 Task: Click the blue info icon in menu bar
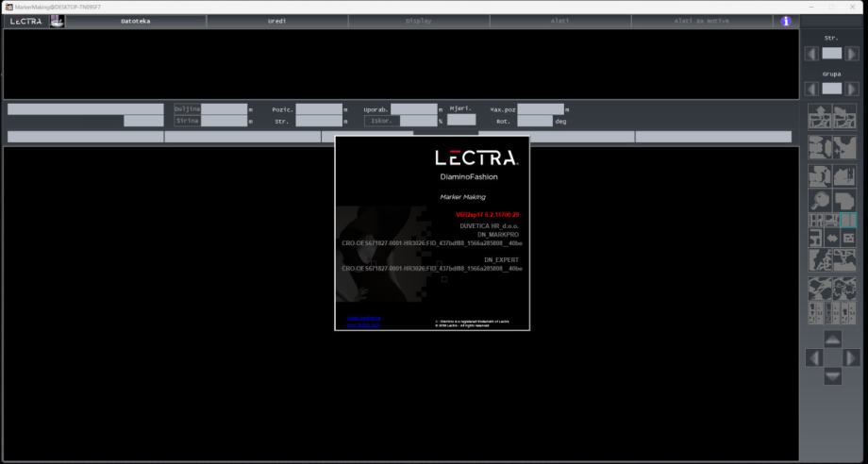[786, 21]
